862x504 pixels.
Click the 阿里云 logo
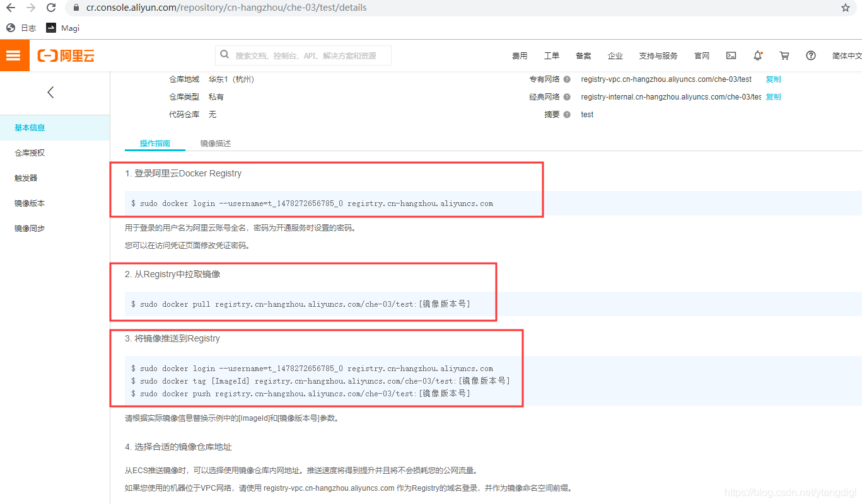[66, 55]
